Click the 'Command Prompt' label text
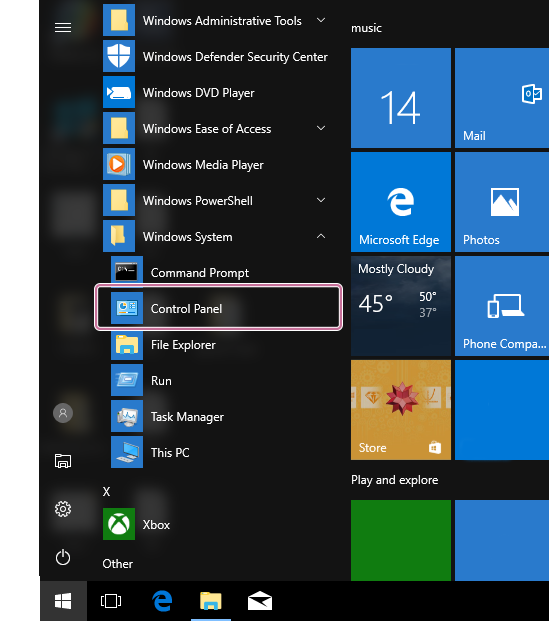The width and height of the screenshot is (549, 621). point(200,273)
